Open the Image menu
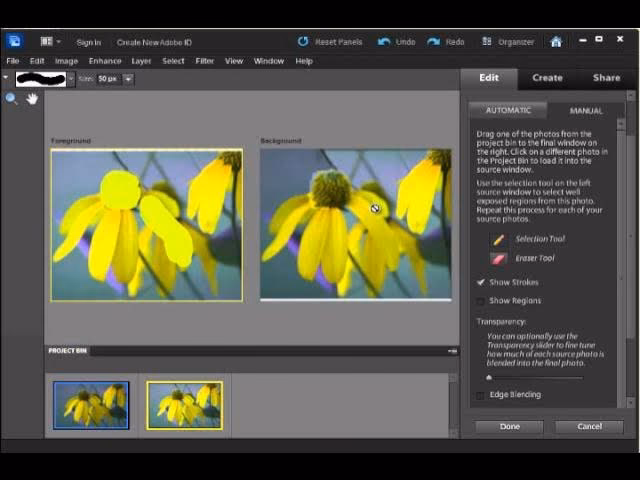640x480 pixels. click(x=66, y=61)
